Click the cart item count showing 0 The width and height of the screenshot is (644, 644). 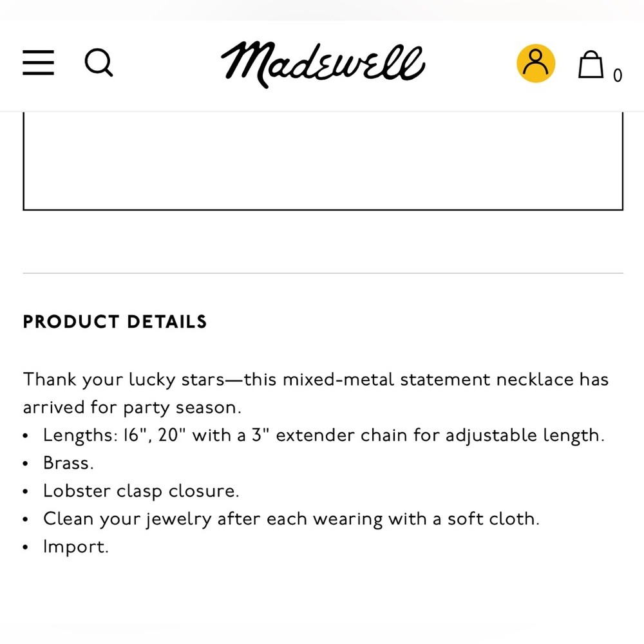click(618, 75)
